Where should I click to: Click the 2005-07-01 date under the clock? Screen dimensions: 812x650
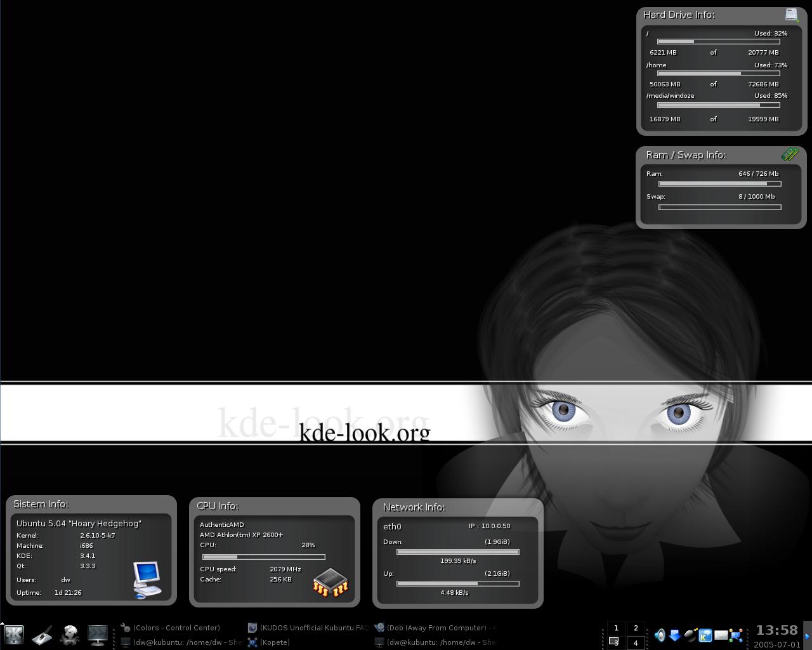point(777,644)
